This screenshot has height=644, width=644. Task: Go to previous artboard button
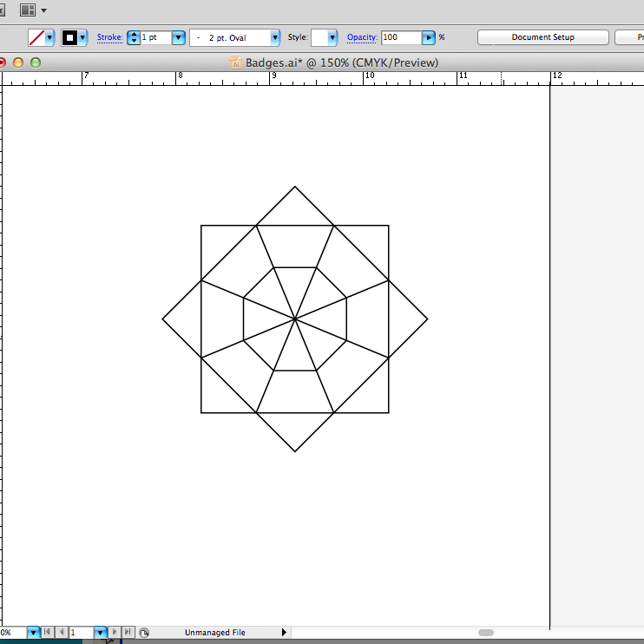[62, 632]
